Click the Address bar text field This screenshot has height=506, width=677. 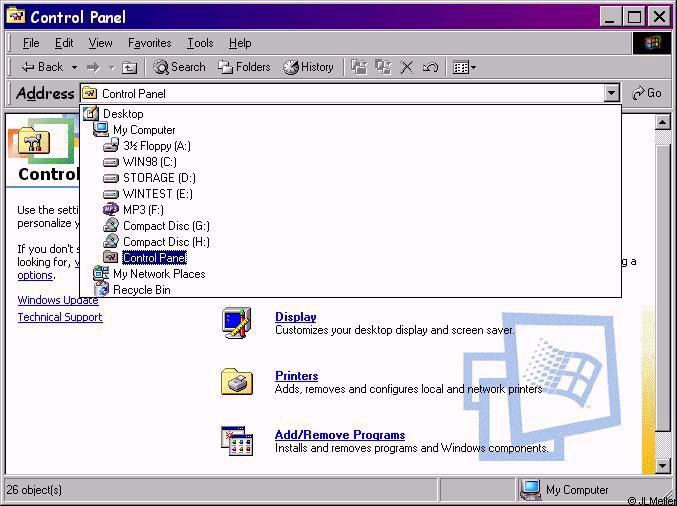tap(341, 93)
